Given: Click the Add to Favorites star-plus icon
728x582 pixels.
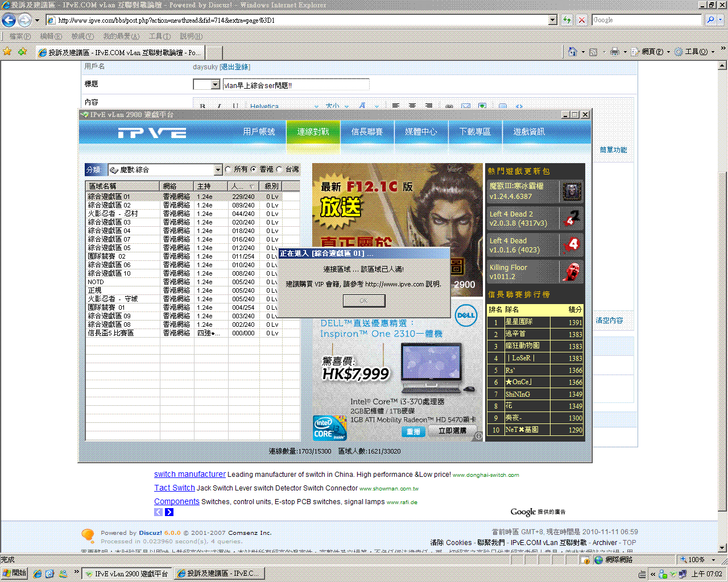Looking at the screenshot, I should [23, 52].
